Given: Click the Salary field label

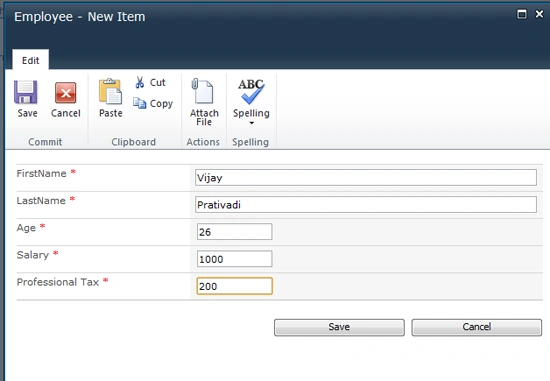Looking at the screenshot, I should (x=33, y=255).
